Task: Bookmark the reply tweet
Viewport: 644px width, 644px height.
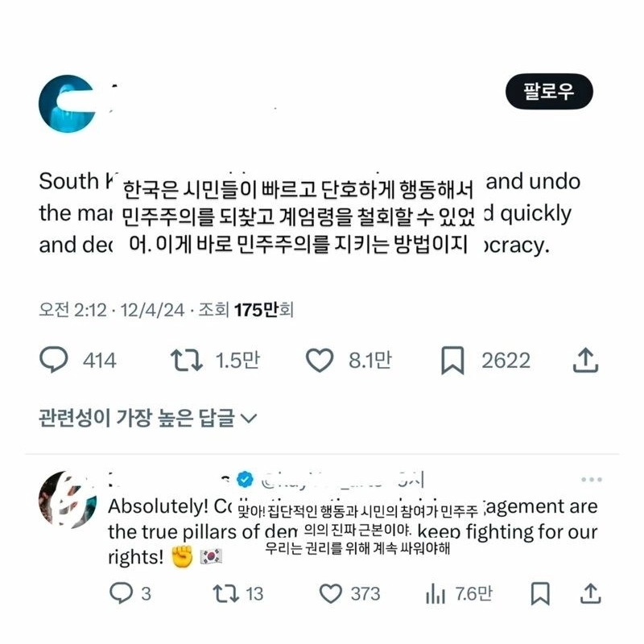Action: click(540, 593)
